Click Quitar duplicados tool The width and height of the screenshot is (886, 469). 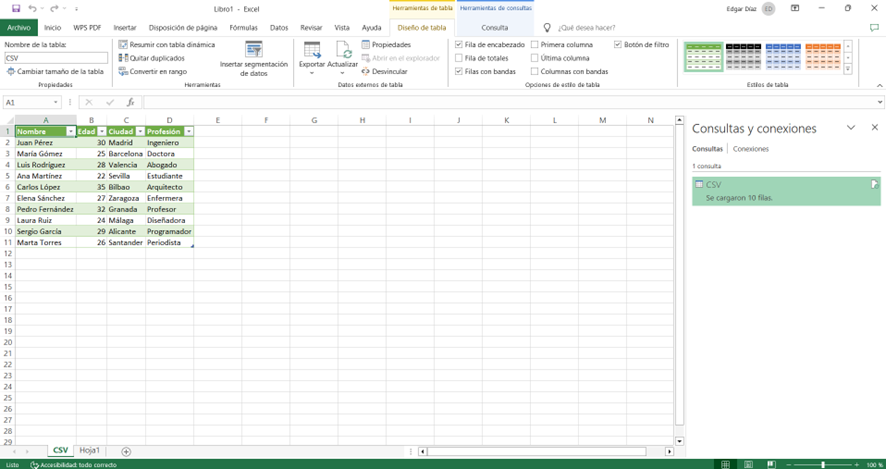coord(123,58)
